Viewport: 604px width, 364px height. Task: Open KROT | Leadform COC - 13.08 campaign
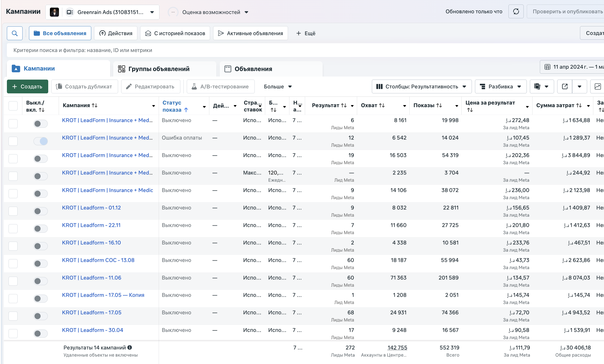[x=98, y=260]
